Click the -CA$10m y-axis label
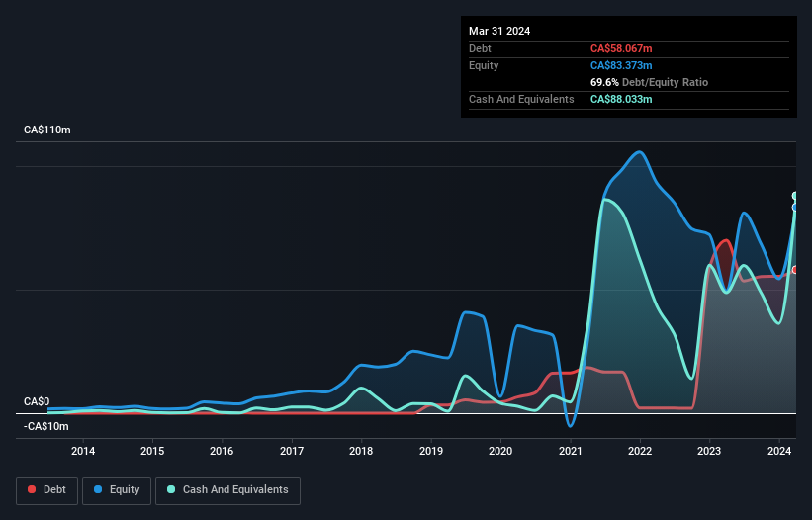The width and height of the screenshot is (812, 520). point(46,426)
